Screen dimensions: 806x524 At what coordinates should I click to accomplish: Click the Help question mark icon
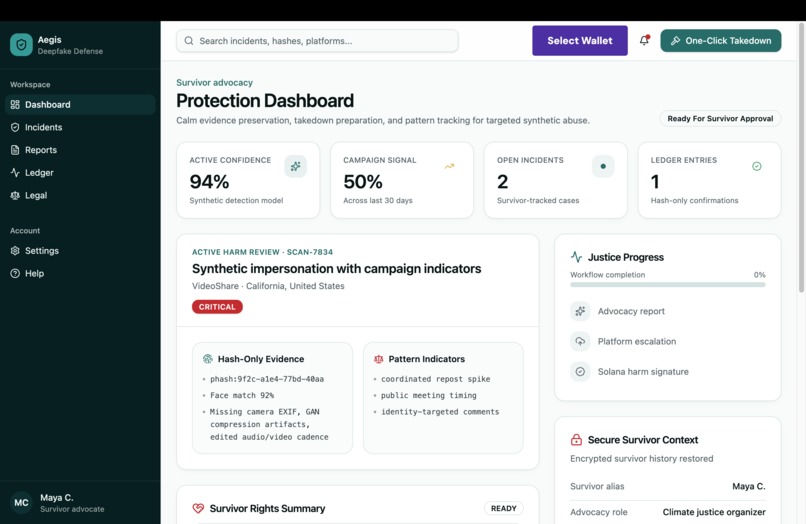tap(15, 273)
